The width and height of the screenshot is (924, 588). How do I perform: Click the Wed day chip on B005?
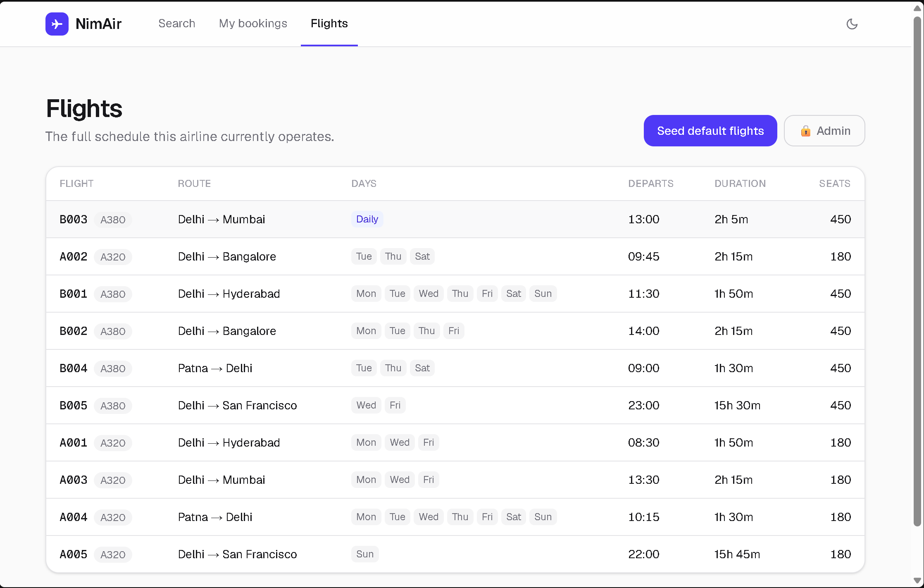366,405
